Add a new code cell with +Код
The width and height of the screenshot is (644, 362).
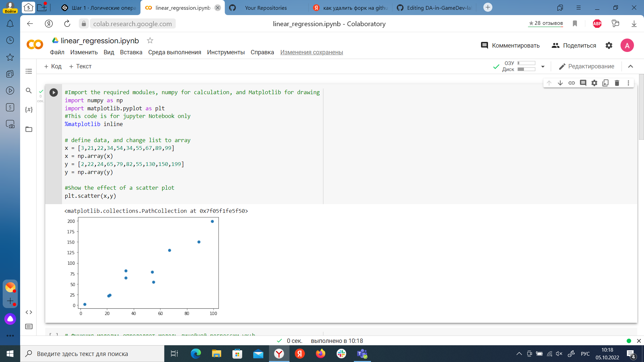click(52, 66)
